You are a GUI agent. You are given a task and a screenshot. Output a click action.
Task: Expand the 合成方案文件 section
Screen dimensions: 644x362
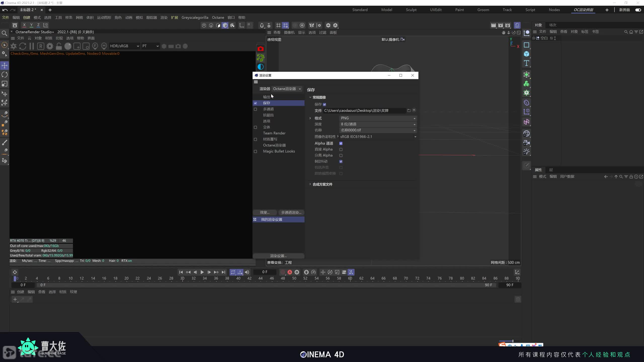coord(310,184)
